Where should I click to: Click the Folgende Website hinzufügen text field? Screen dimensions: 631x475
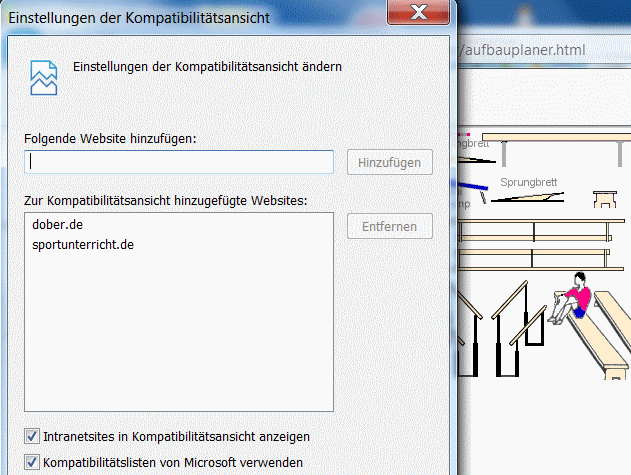click(179, 162)
